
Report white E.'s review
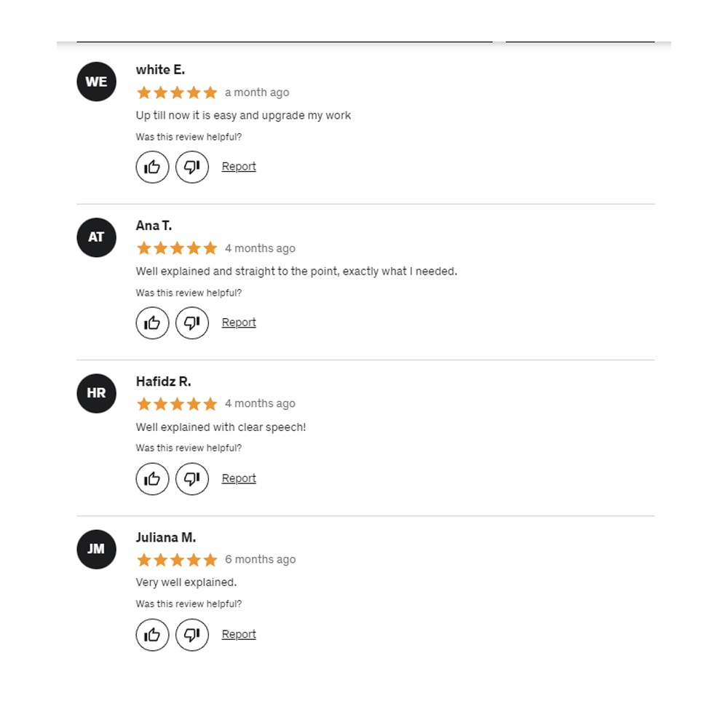(239, 167)
